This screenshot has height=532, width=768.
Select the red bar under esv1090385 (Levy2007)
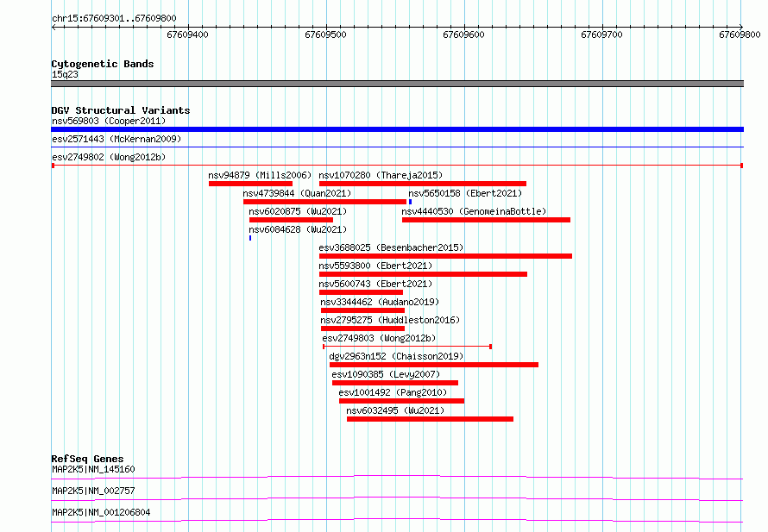395,383
